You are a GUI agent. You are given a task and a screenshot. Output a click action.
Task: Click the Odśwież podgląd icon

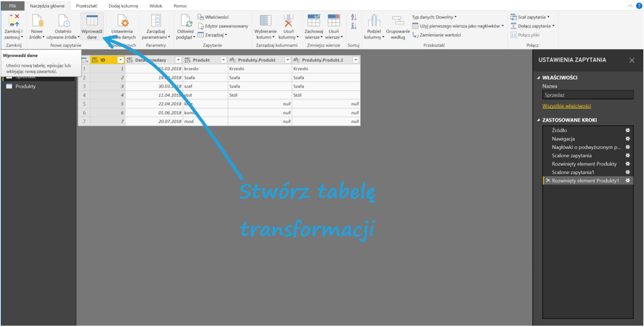[x=185, y=21]
